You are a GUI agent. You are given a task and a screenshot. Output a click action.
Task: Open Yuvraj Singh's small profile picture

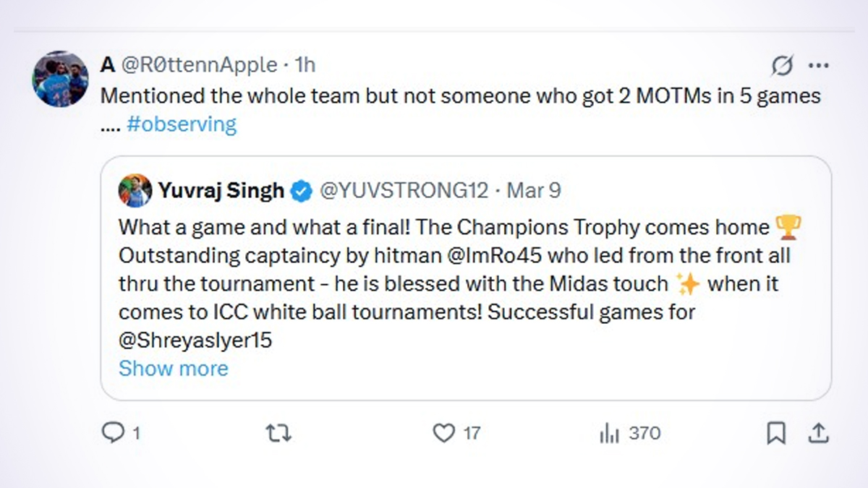tap(135, 191)
